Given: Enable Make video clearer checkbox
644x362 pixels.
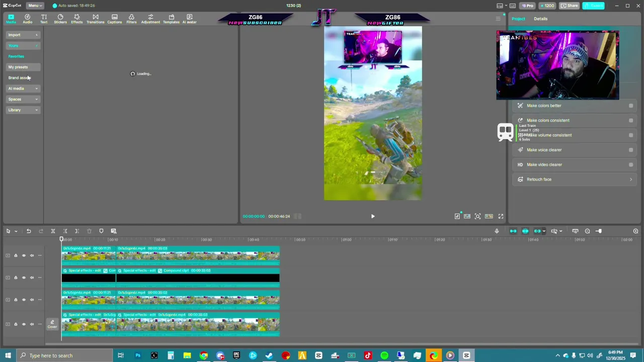Looking at the screenshot, I should pyautogui.click(x=631, y=164).
